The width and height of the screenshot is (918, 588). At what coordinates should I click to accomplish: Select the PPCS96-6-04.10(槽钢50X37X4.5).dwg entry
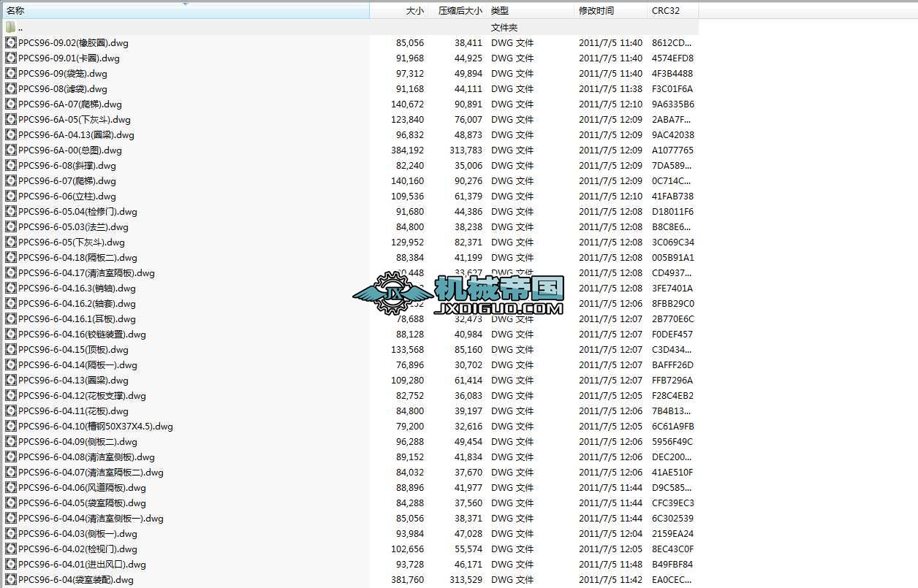point(10,426)
